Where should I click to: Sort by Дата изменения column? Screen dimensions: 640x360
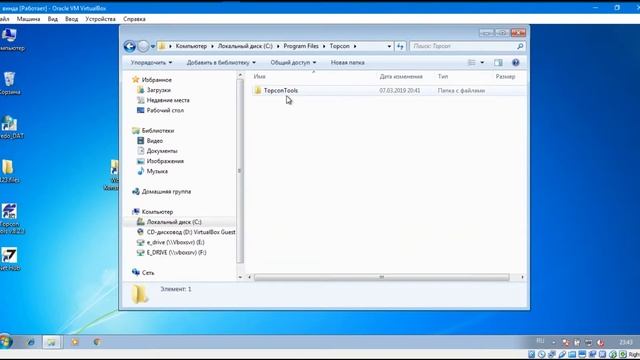coord(401,76)
